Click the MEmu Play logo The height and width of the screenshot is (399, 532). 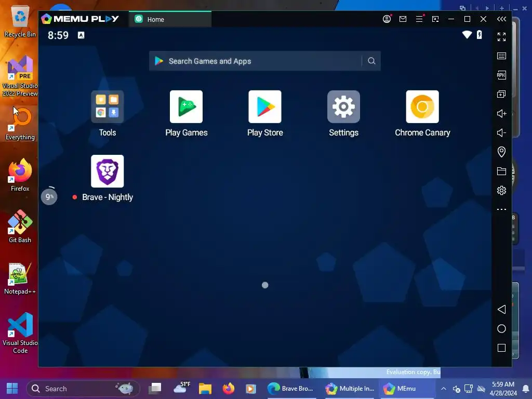[80, 19]
